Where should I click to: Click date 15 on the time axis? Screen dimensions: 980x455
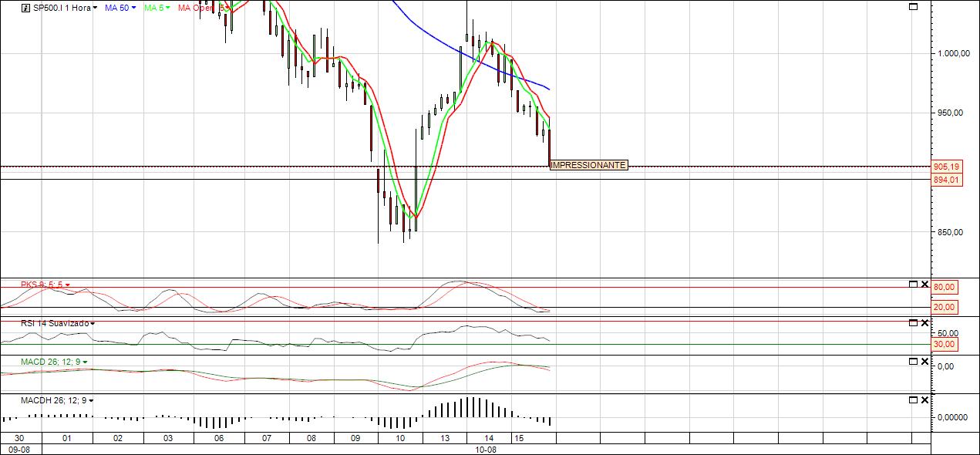pyautogui.click(x=520, y=438)
